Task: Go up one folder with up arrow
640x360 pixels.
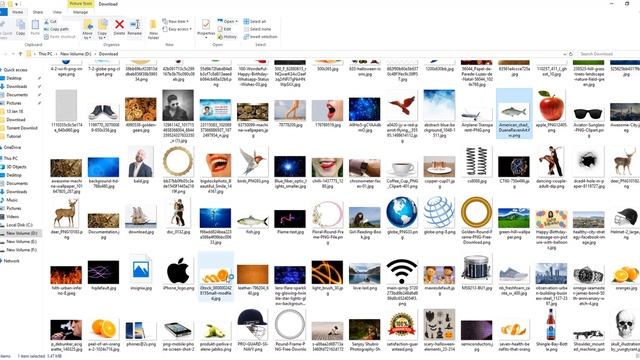Action: pyautogui.click(x=20, y=54)
